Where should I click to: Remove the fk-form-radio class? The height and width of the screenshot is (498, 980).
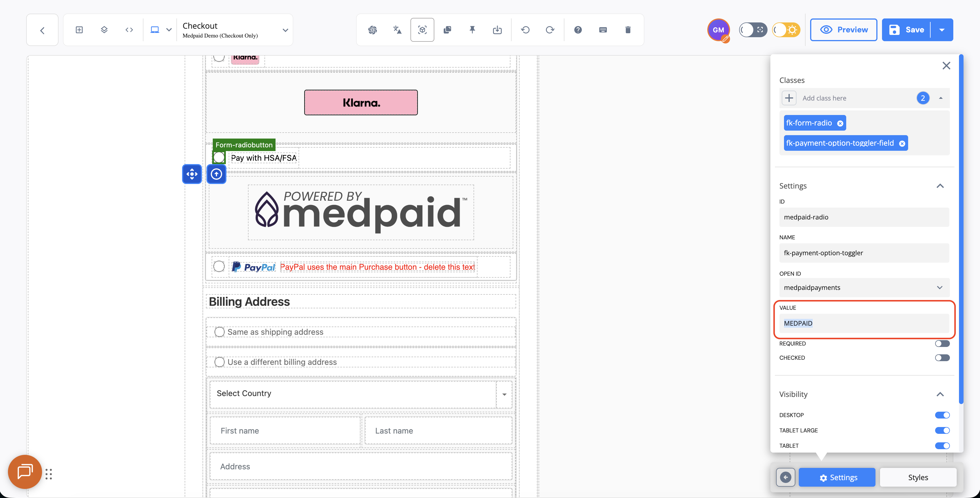click(x=840, y=123)
